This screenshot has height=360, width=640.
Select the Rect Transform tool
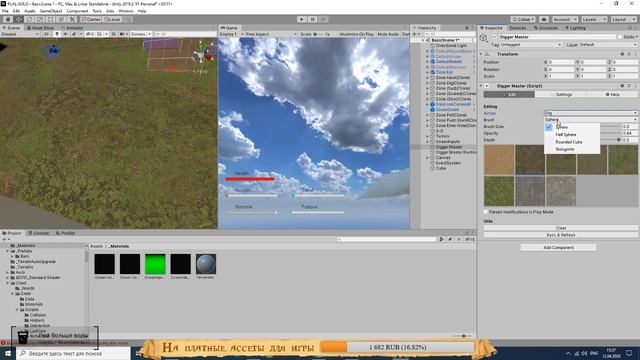point(51,19)
